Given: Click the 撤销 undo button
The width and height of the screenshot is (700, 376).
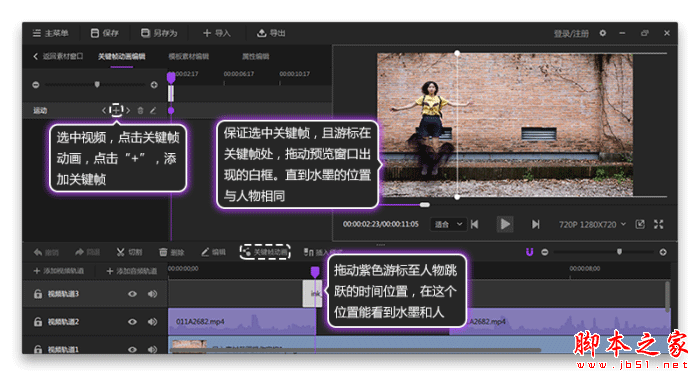Looking at the screenshot, I should pyautogui.click(x=46, y=252).
